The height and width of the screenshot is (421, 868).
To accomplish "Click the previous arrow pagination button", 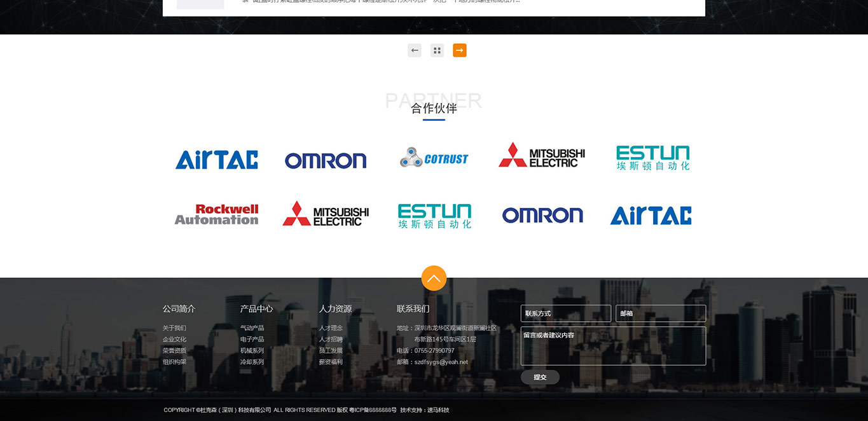I will (415, 50).
